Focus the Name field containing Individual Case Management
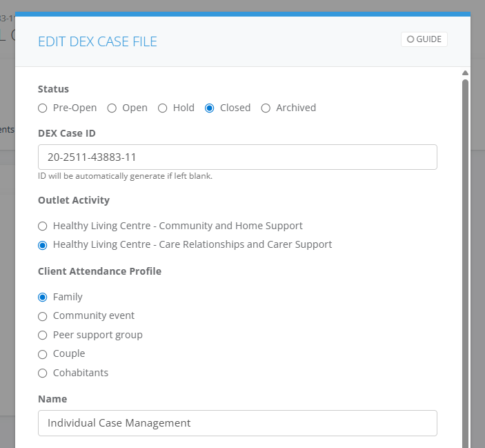485x448 pixels. [x=237, y=423]
